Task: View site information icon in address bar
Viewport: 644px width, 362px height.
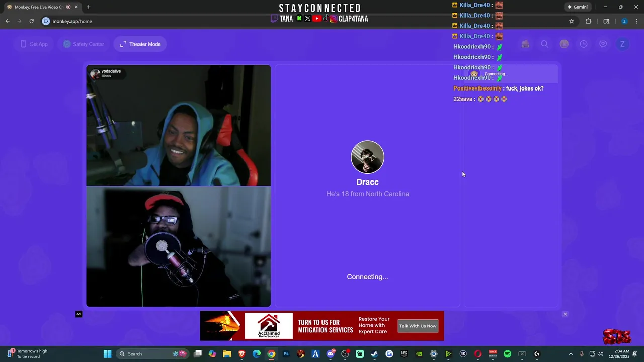Action: tap(46, 21)
